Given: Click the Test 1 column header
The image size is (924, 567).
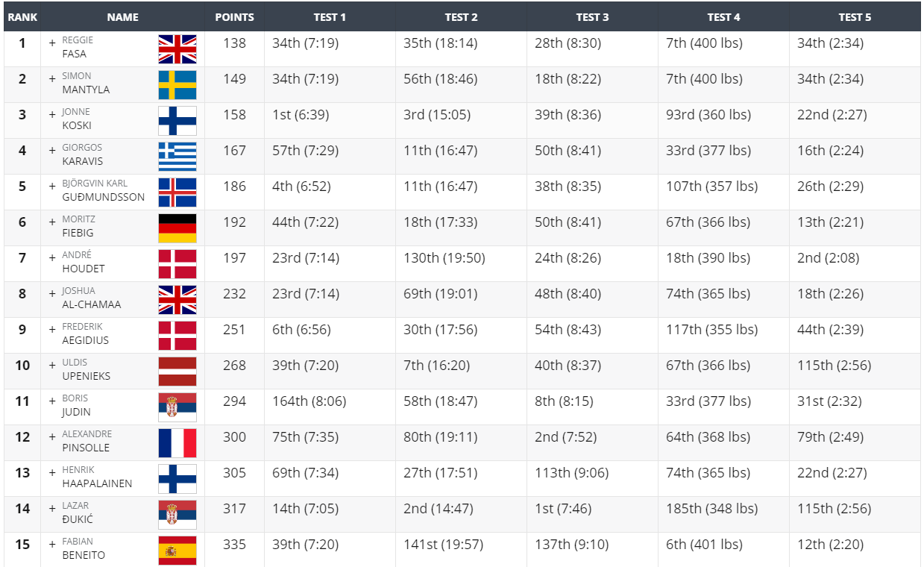Looking at the screenshot, I should pos(330,17).
